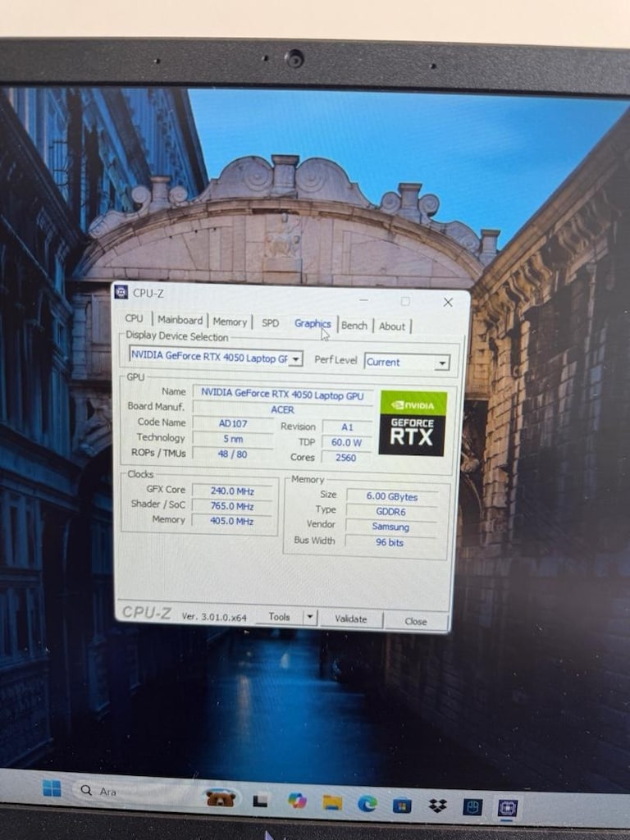Click the 5 nm technology value
Image resolution: width=630 pixels, height=840 pixels.
[233, 439]
